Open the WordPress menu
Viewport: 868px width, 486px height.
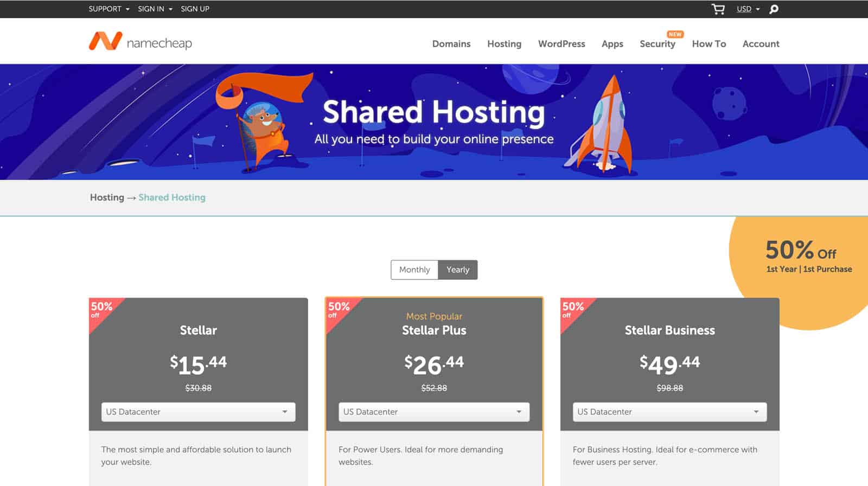click(561, 44)
